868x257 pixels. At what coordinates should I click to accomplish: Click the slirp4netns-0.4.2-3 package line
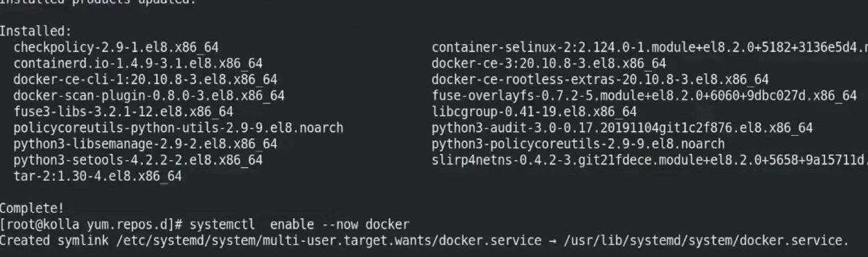pyautogui.click(x=650, y=160)
